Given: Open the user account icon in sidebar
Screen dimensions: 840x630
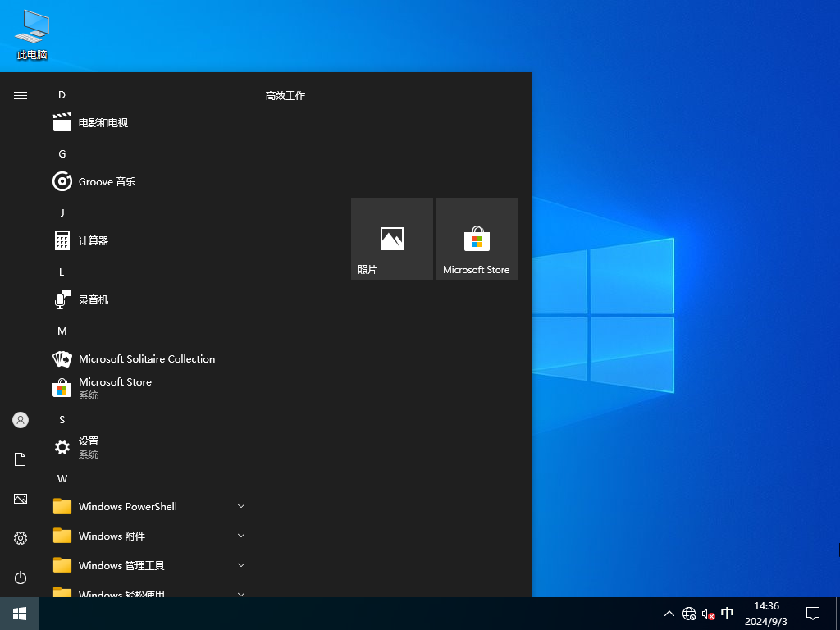Looking at the screenshot, I should pyautogui.click(x=20, y=420).
